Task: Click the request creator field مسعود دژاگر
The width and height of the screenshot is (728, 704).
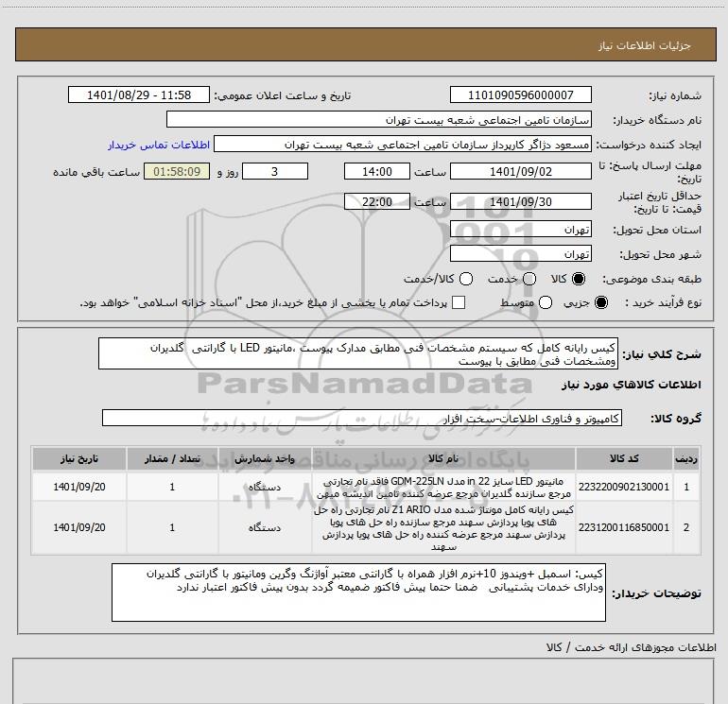Action: pos(403,145)
